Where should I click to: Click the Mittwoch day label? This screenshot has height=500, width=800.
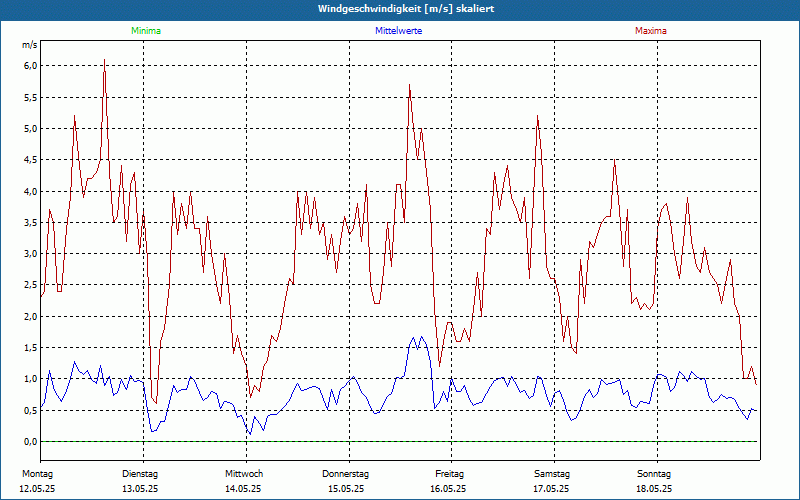(x=244, y=474)
